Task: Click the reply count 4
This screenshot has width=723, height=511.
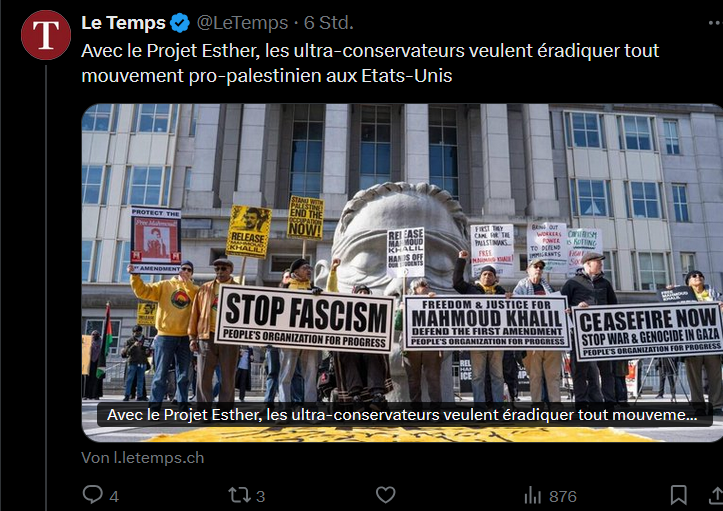Action: [x=114, y=496]
